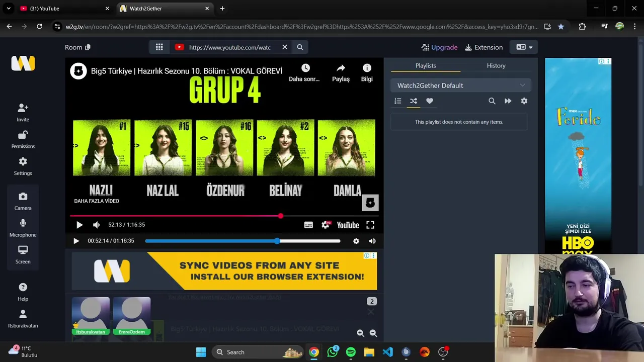Screen dimensions: 644x362
Task: Toggle the Camera in sidebar
Action: [23, 201]
